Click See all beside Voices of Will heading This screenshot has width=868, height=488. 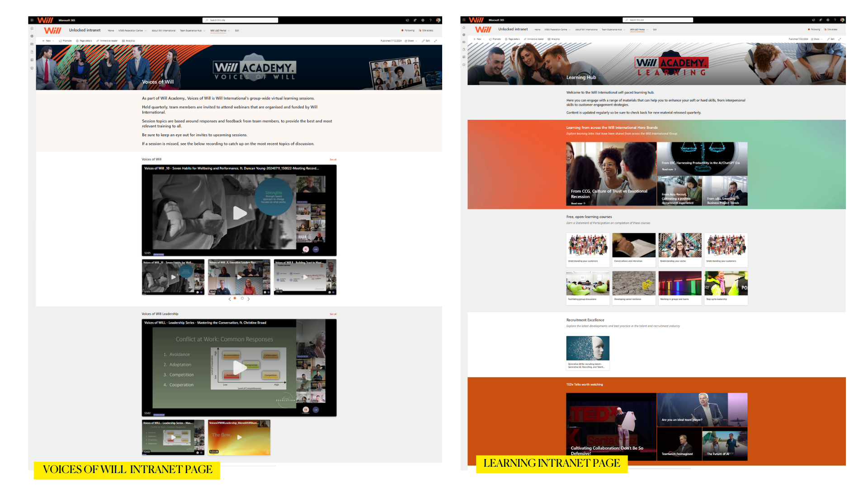(x=333, y=160)
